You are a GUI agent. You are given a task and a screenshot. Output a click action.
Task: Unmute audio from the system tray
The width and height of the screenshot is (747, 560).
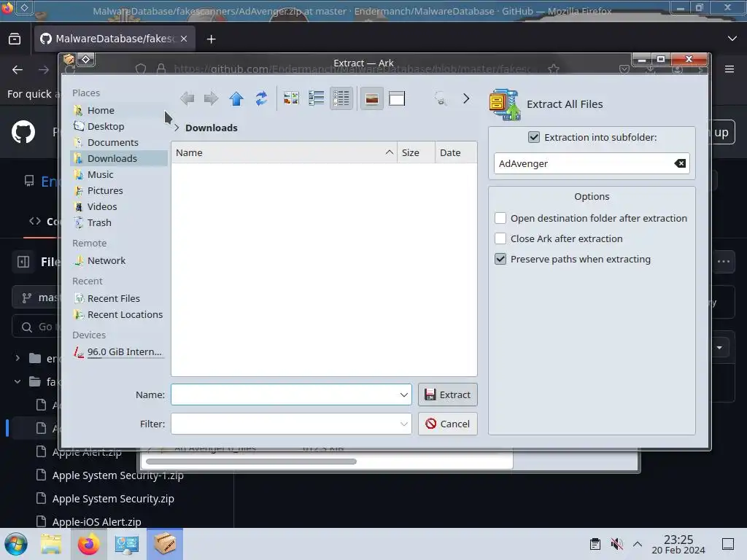[616, 544]
